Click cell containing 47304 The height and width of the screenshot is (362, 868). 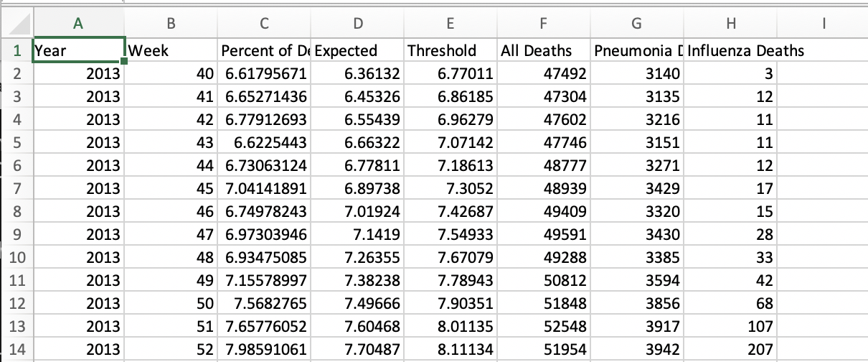(542, 96)
